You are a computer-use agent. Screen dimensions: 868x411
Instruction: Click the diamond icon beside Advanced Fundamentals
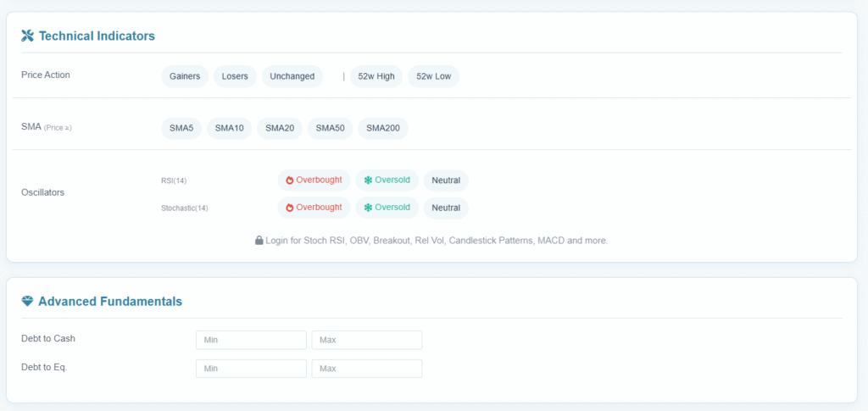click(27, 302)
